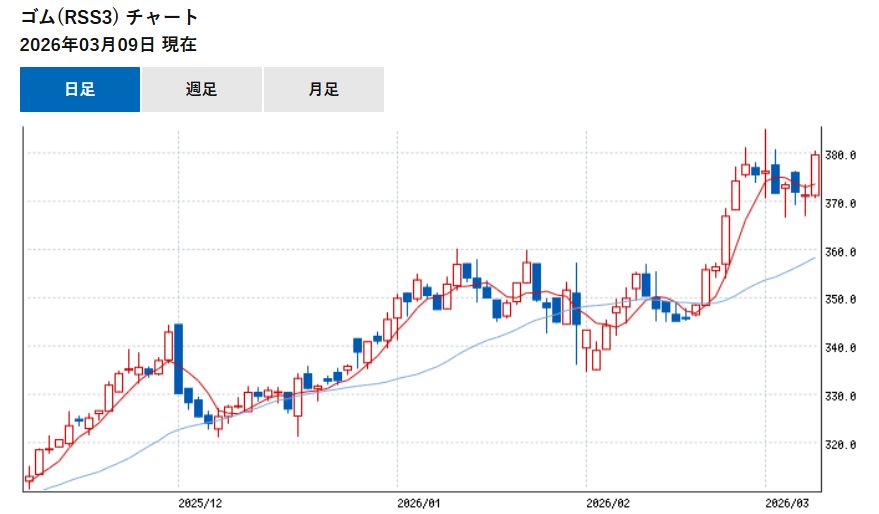Click the 2025/12 date axis label
Image resolution: width=879 pixels, height=514 pixels.
pyautogui.click(x=197, y=501)
